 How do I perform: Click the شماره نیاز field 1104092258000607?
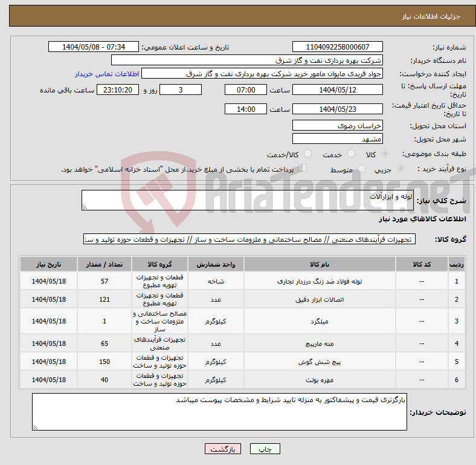pos(337,47)
